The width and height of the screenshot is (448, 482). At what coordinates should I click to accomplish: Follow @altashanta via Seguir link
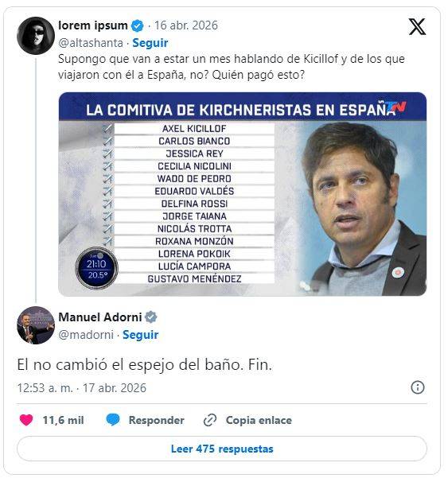[x=150, y=43]
